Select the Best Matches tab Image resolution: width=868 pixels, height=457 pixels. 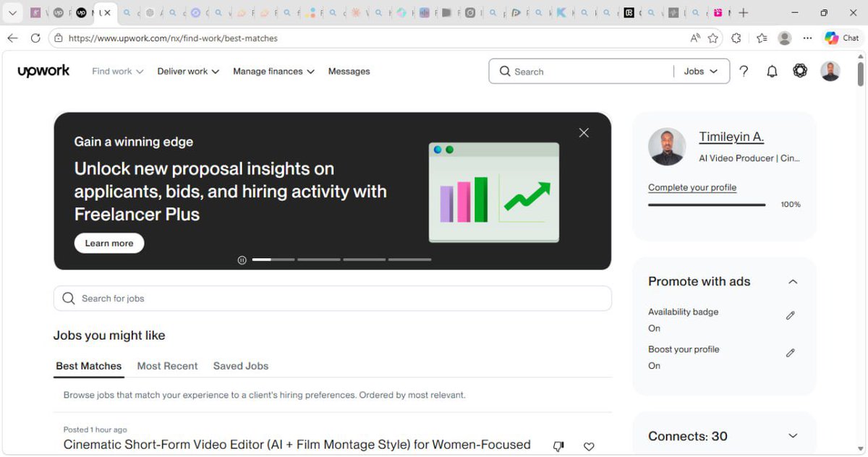click(x=89, y=366)
